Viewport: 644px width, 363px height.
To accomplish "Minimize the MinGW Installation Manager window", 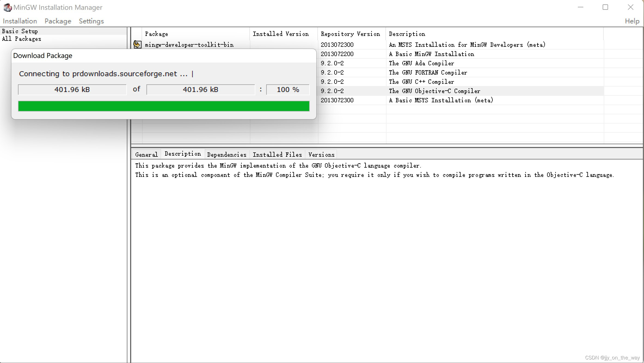I will pos(580,7).
